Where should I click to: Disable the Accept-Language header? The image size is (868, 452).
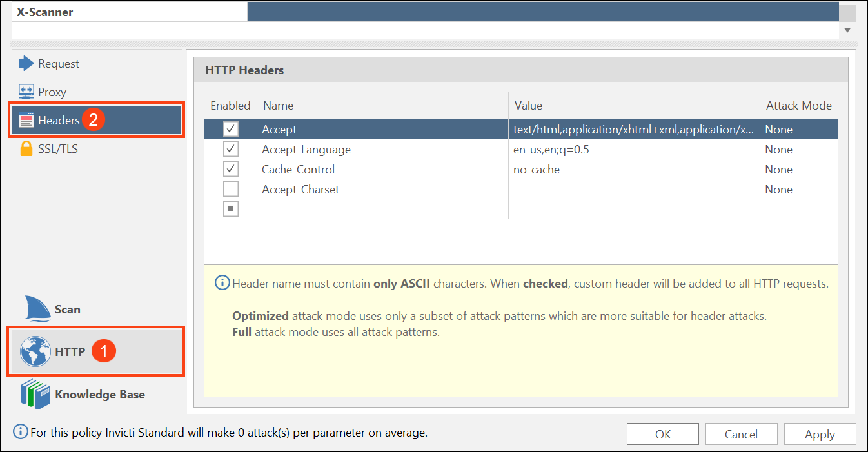click(x=230, y=148)
